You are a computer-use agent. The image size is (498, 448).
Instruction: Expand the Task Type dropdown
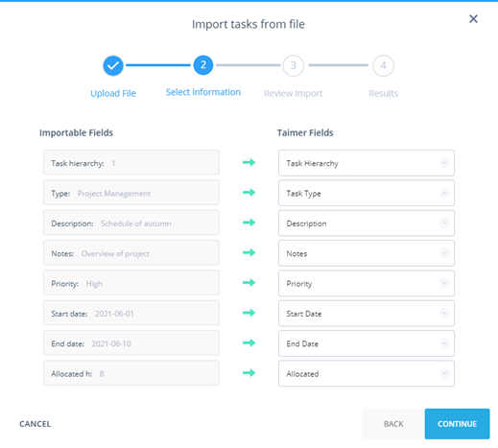tap(367, 193)
